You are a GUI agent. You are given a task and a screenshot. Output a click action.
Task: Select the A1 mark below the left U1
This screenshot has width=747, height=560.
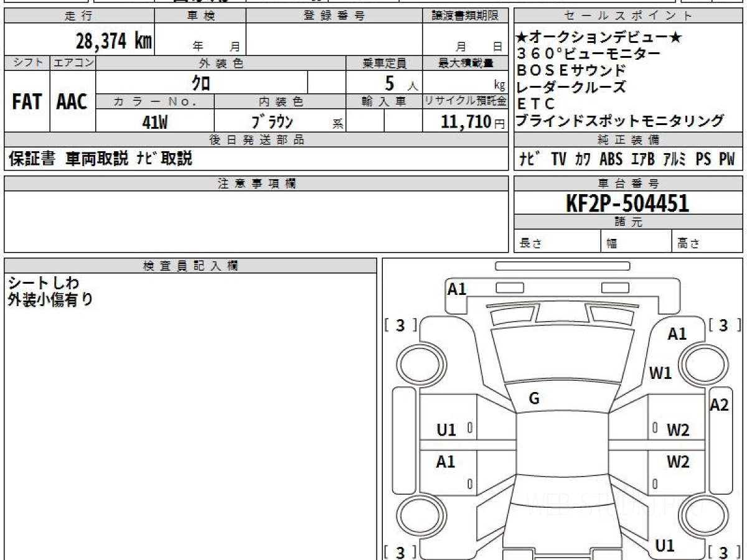click(x=446, y=462)
